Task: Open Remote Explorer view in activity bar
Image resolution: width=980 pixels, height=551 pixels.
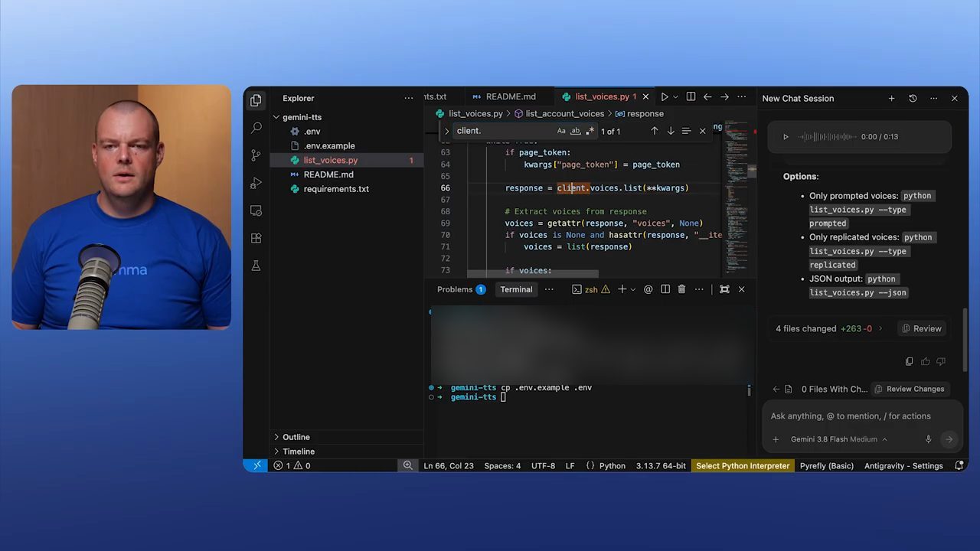Action: pyautogui.click(x=256, y=210)
